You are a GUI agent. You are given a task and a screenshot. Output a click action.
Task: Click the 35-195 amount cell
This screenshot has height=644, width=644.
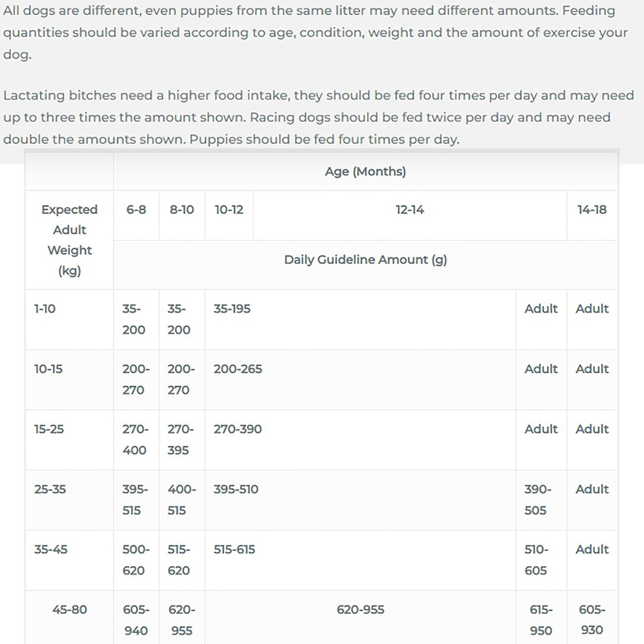[x=232, y=309]
